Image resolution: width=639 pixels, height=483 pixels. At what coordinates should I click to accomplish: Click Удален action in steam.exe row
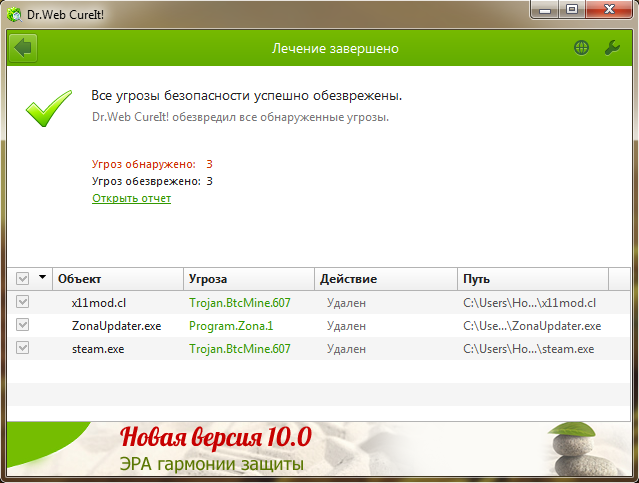pyautogui.click(x=346, y=349)
